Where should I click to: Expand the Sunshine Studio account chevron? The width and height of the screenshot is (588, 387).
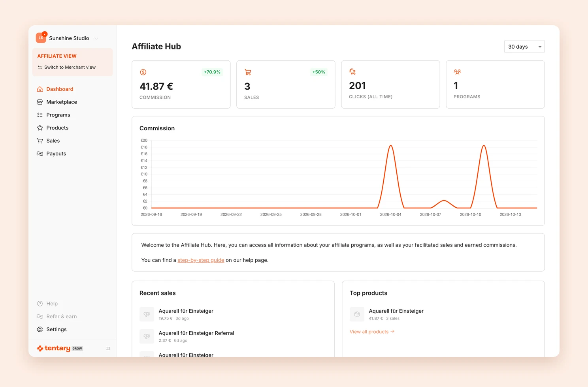pos(96,38)
